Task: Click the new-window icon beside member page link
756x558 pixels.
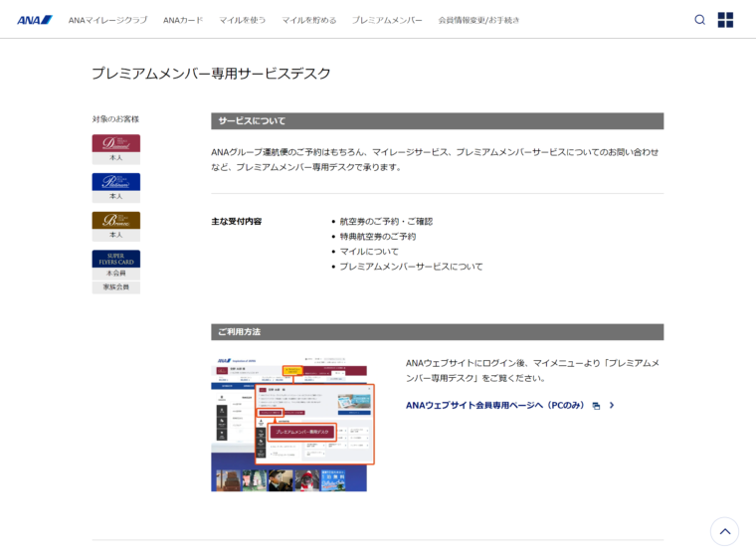Action: pos(597,406)
